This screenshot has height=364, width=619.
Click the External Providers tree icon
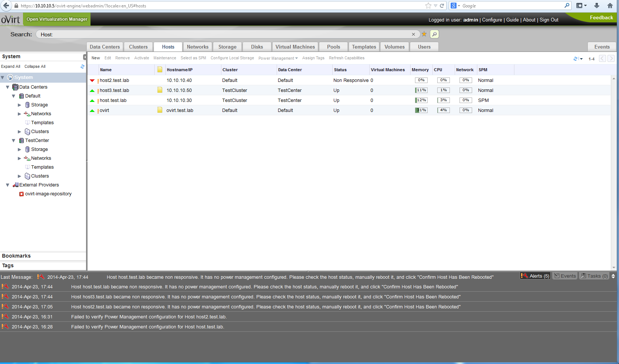click(x=16, y=185)
